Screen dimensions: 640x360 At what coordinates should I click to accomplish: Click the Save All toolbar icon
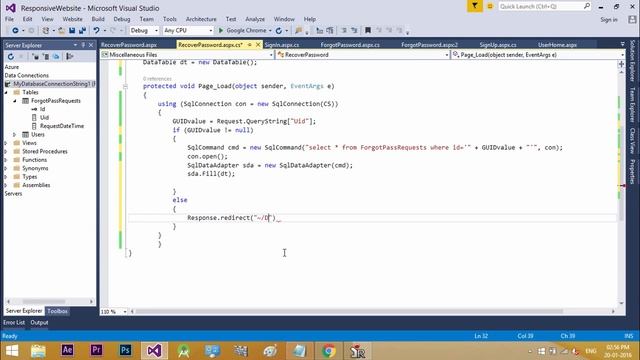click(x=82, y=31)
